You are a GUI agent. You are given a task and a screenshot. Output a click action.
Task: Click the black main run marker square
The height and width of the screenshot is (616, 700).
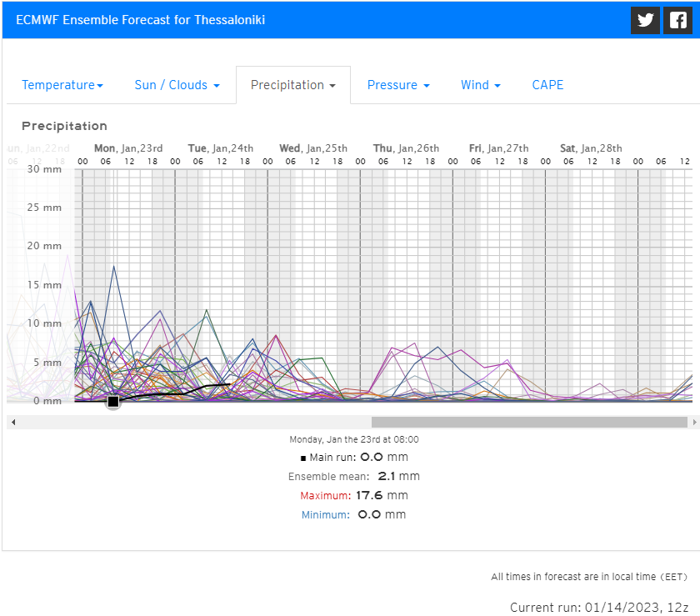pyautogui.click(x=113, y=402)
